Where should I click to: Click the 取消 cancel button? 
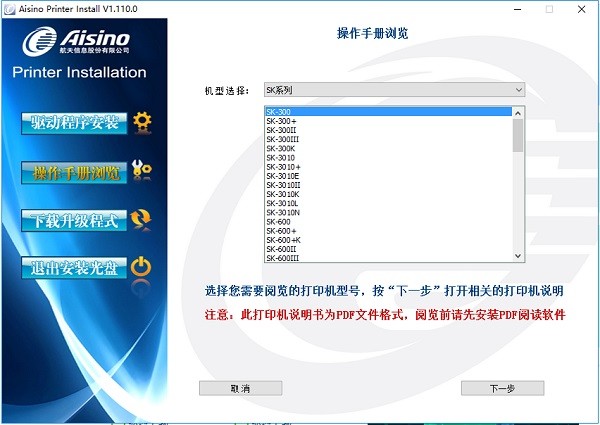241,388
